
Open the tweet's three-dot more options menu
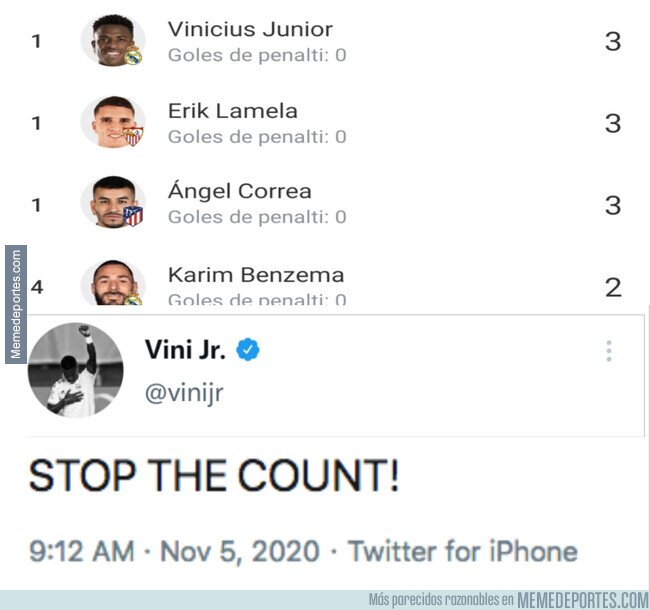tap(608, 351)
